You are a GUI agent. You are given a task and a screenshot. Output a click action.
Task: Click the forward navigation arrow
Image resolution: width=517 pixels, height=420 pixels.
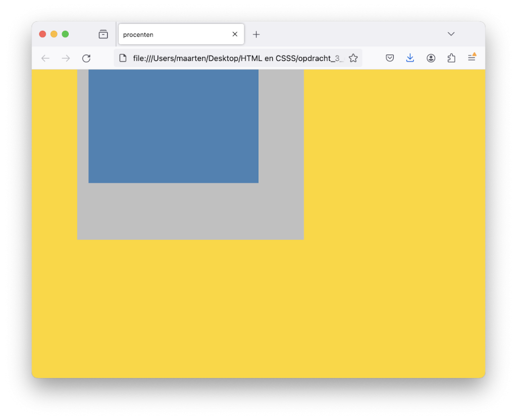[x=66, y=58]
